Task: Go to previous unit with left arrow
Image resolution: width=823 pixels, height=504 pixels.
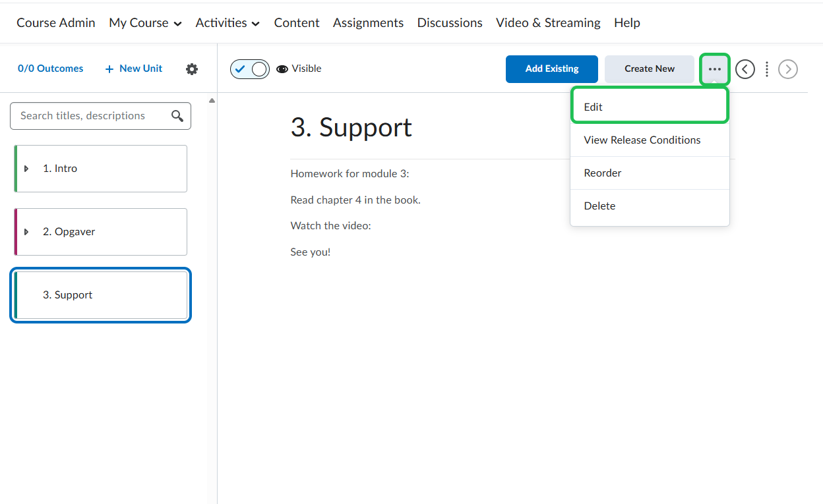Action: coord(745,69)
